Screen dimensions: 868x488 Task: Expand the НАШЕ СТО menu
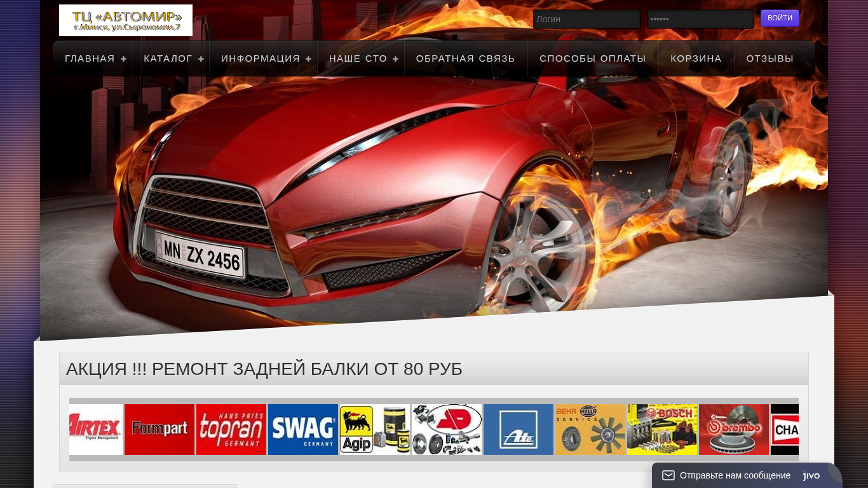pyautogui.click(x=361, y=58)
